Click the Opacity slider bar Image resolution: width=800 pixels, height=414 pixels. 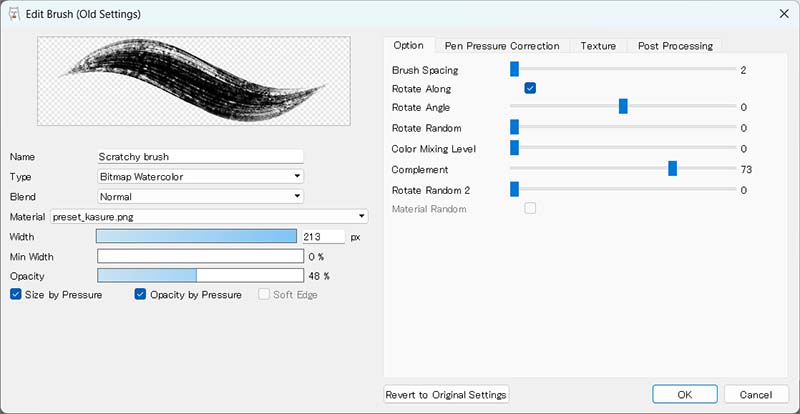(x=201, y=276)
